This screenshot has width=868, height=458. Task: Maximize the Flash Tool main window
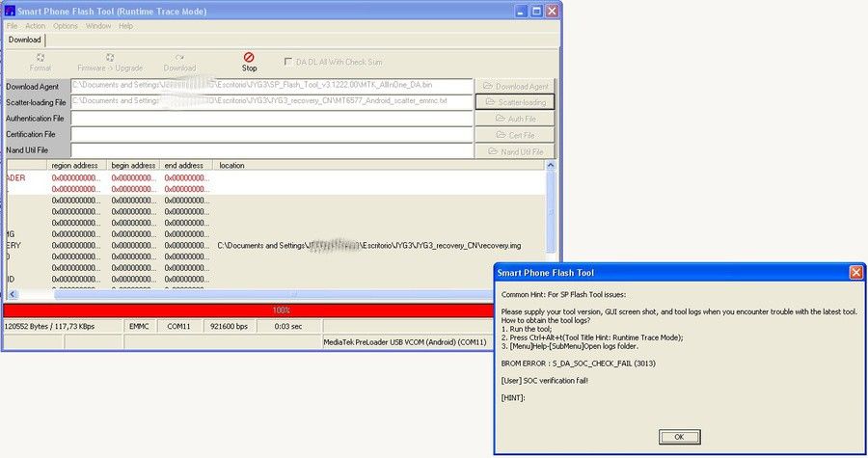pos(536,11)
